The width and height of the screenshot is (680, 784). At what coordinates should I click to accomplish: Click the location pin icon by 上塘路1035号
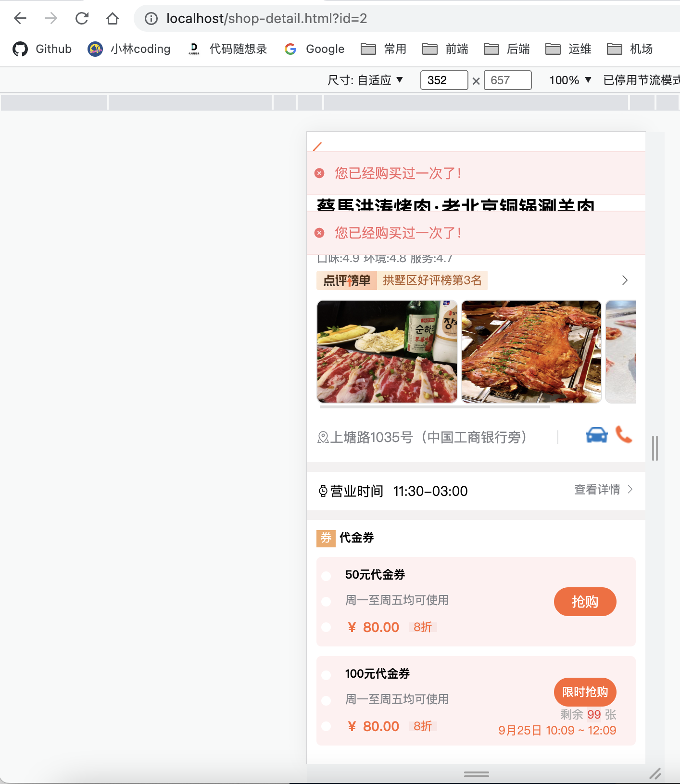[x=323, y=437]
